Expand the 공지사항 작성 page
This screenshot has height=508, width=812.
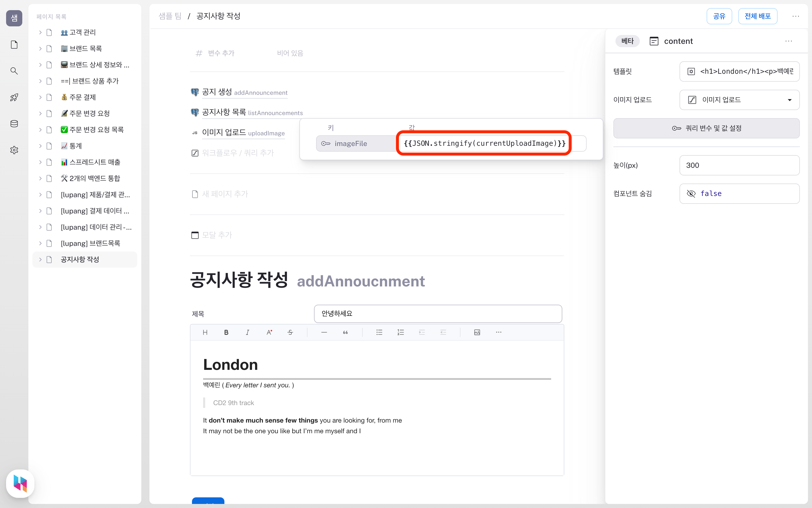click(x=40, y=259)
